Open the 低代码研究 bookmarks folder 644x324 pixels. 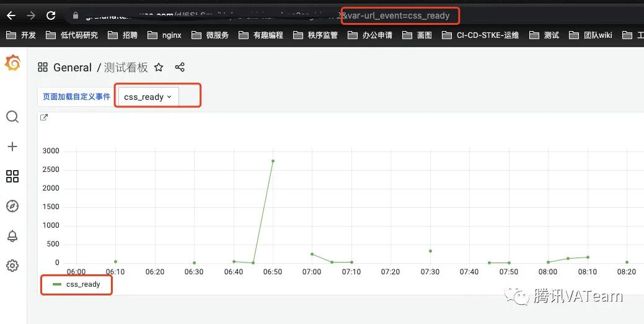coord(72,35)
